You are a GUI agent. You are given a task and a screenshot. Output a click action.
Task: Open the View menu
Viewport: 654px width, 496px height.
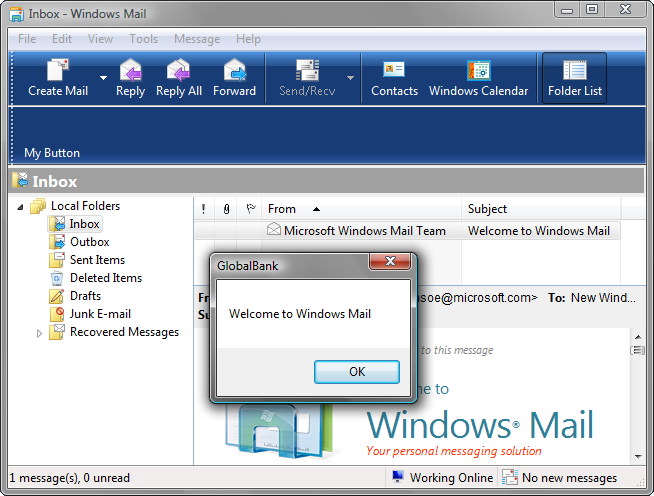pyautogui.click(x=100, y=39)
